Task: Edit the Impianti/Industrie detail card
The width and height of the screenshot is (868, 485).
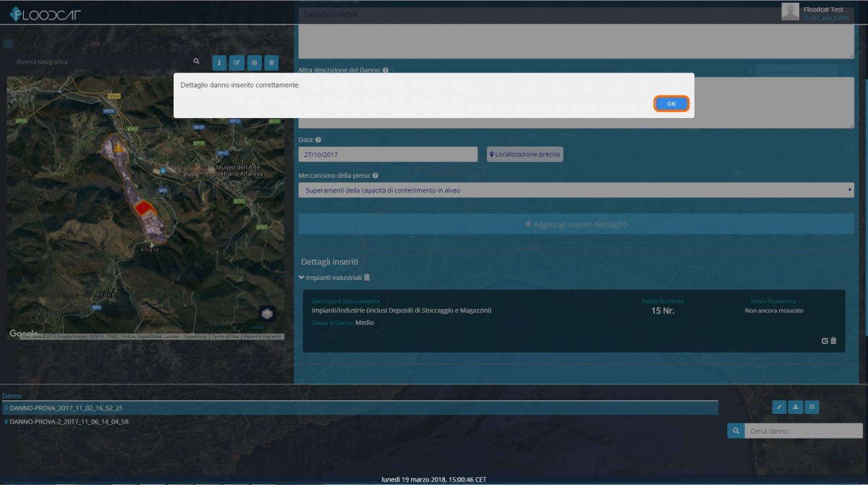Action: 825,340
